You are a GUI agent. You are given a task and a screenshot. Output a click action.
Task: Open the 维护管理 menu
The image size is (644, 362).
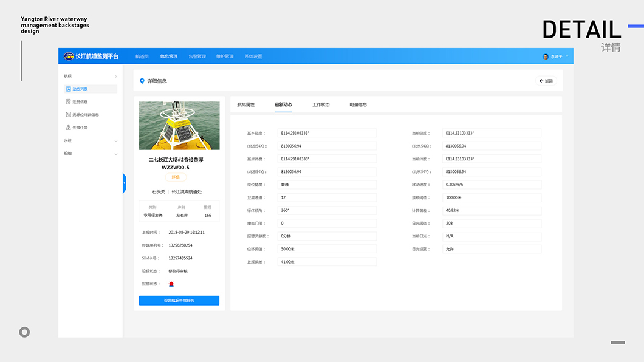tap(225, 56)
